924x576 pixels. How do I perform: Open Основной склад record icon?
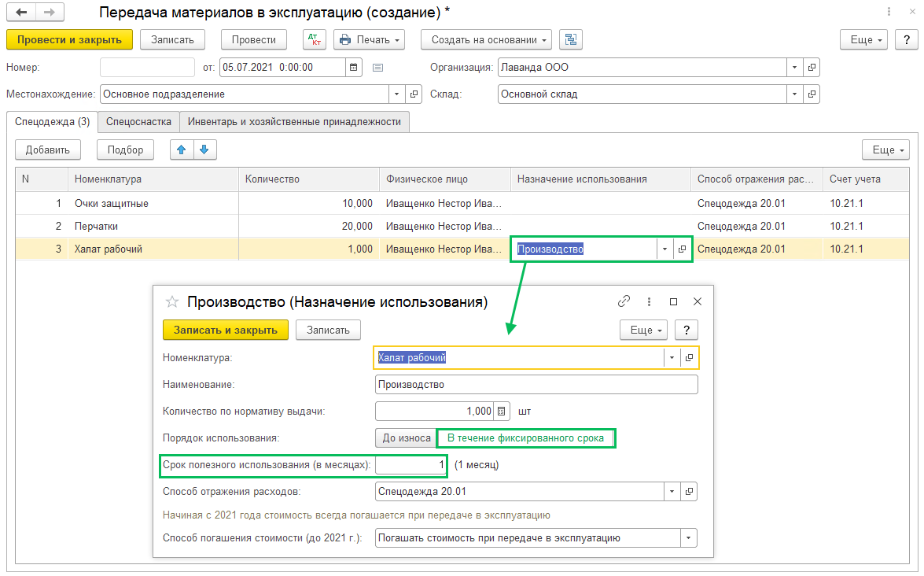812,94
